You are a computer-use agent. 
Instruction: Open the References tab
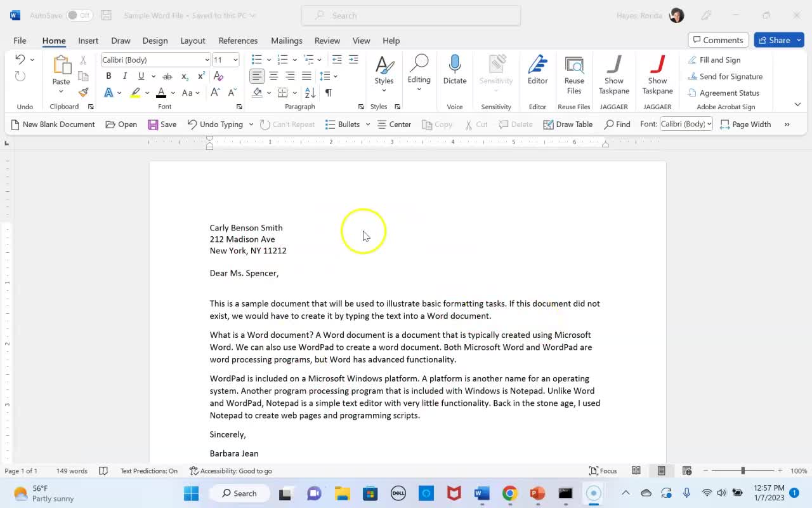238,41
